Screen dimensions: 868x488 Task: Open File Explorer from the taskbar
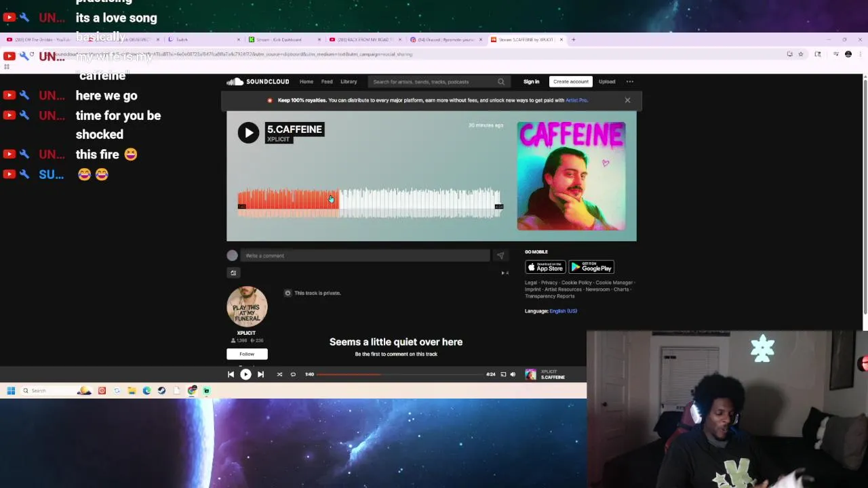click(x=132, y=390)
